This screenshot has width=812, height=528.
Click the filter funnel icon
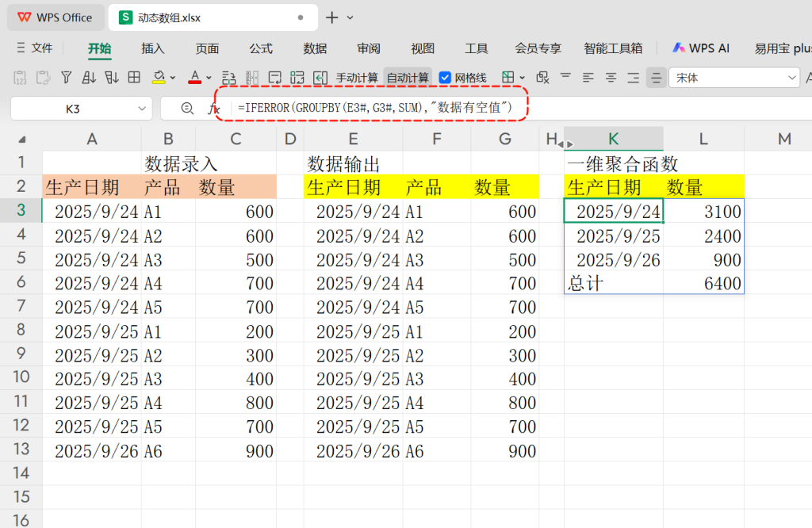(67, 78)
